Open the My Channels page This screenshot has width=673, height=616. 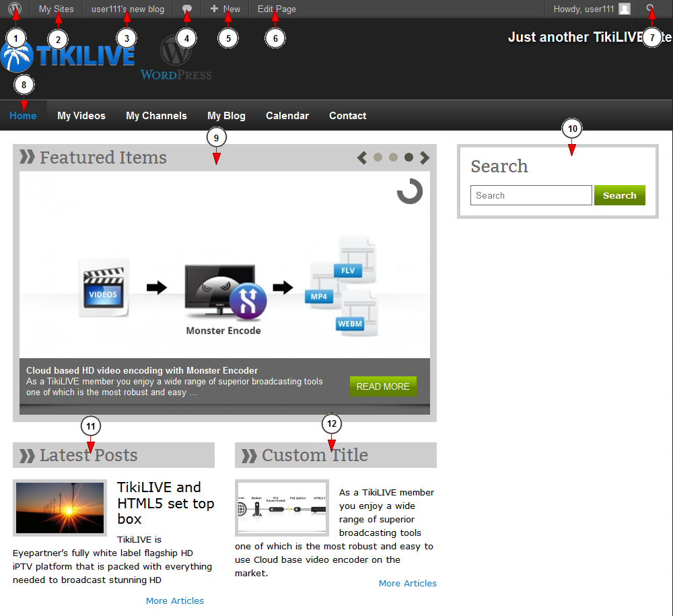[x=156, y=116]
